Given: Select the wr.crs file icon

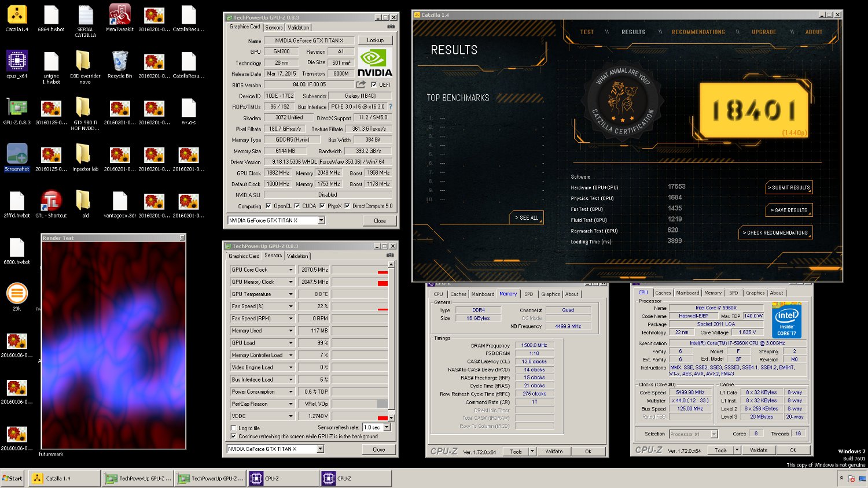Looking at the screenshot, I should pos(189,111).
